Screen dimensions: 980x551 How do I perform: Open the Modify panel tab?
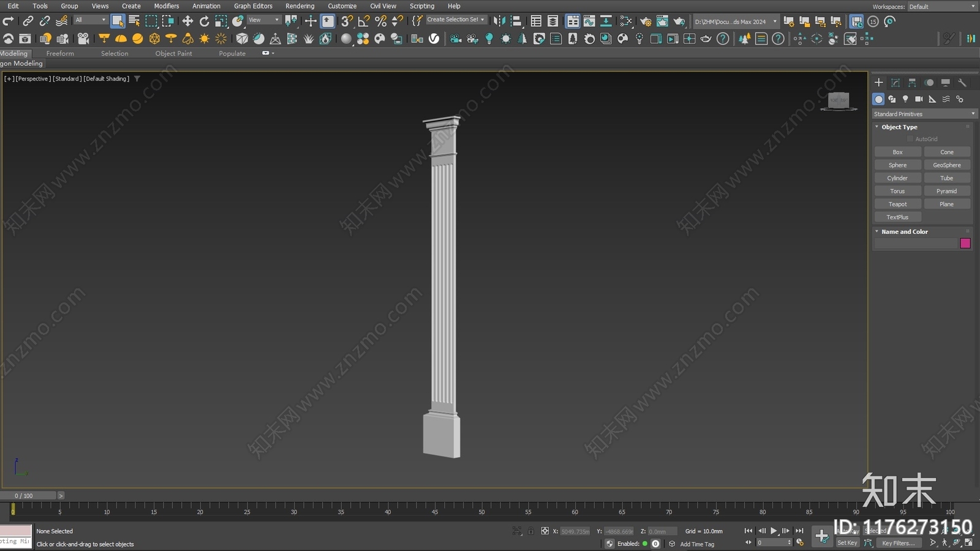(x=895, y=83)
